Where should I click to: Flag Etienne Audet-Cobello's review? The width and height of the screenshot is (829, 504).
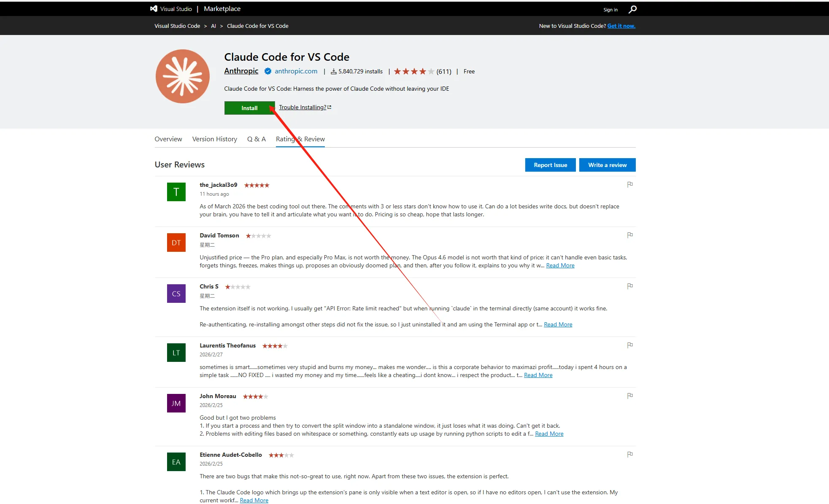click(x=630, y=454)
